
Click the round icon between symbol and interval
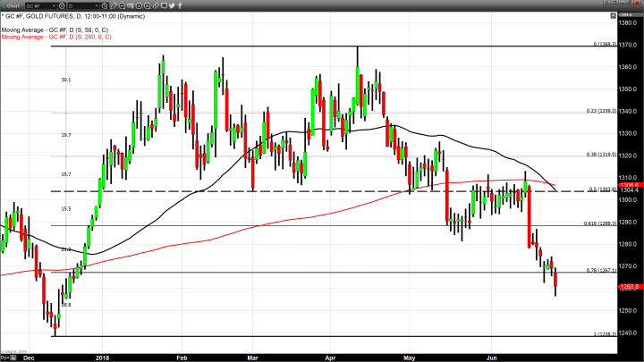[62, 5]
